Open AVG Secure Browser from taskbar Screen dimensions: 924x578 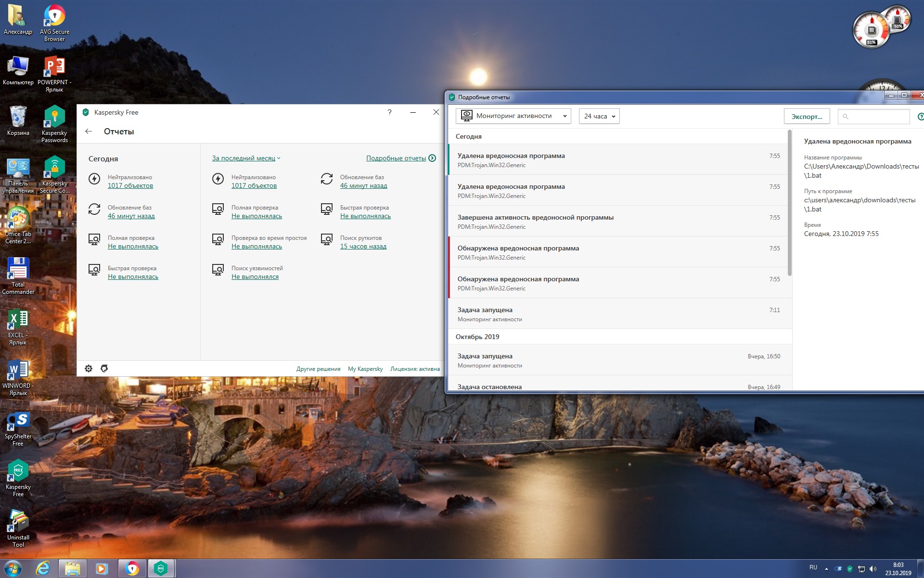pyautogui.click(x=131, y=569)
